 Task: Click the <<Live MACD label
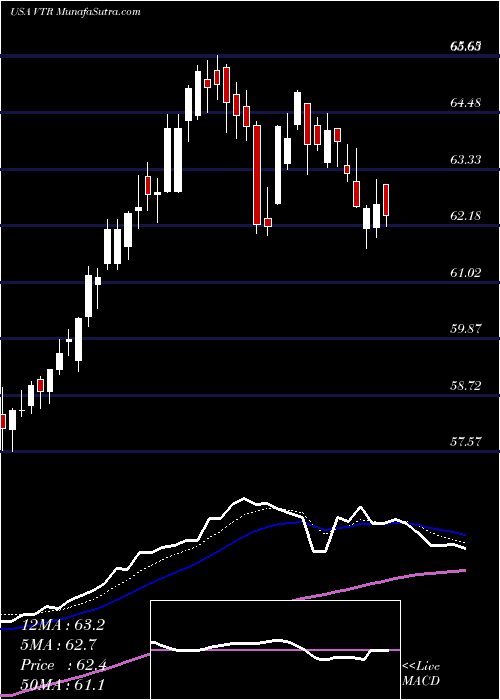click(x=421, y=674)
